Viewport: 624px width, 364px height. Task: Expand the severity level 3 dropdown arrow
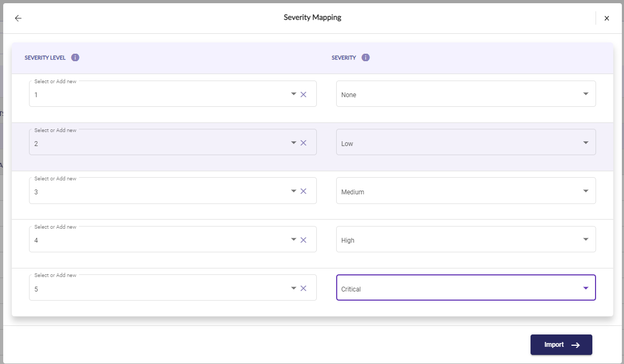[294, 191]
